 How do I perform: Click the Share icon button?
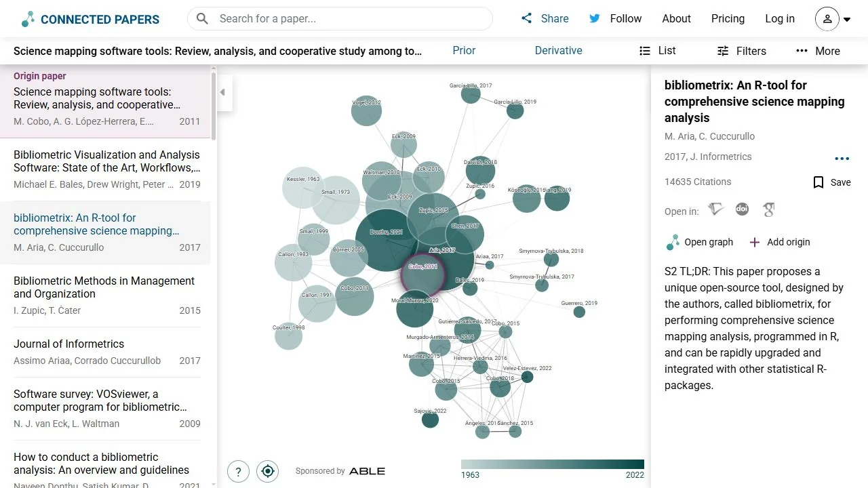click(x=527, y=18)
